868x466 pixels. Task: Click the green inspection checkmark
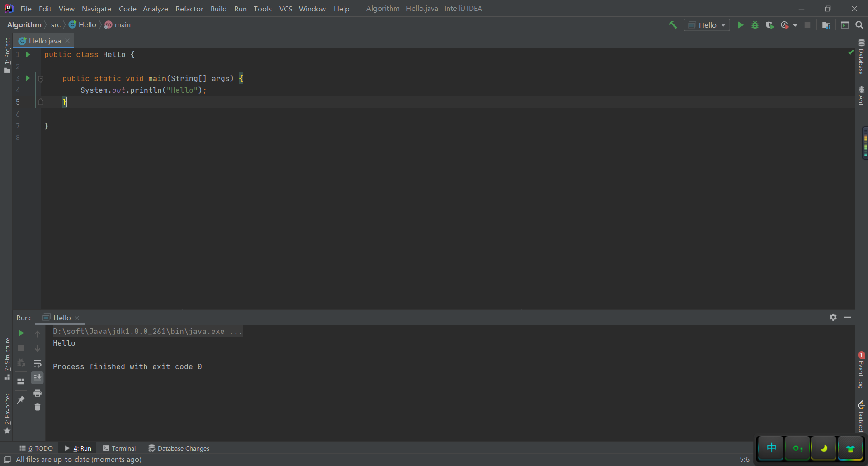tap(850, 52)
